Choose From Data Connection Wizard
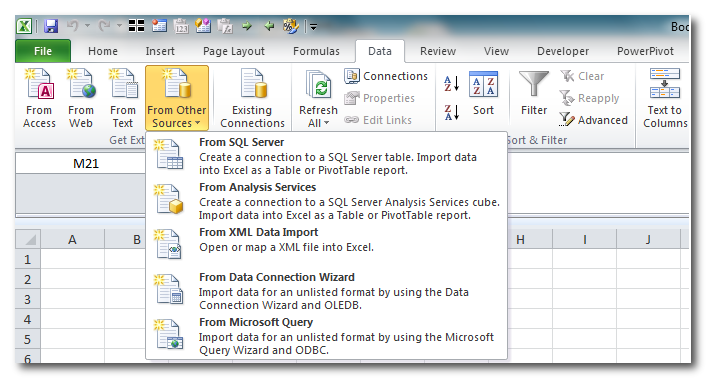Viewport: 706px width, 378px height. point(327,291)
